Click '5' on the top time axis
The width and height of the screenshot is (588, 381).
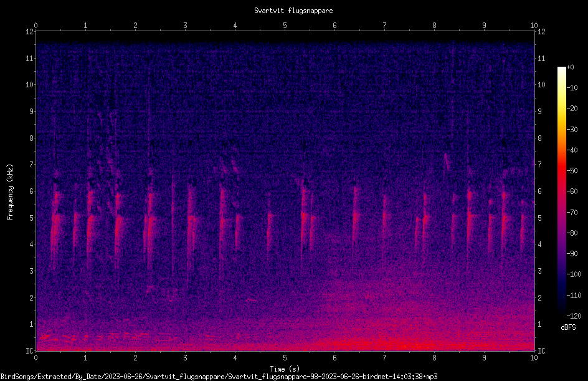click(285, 25)
